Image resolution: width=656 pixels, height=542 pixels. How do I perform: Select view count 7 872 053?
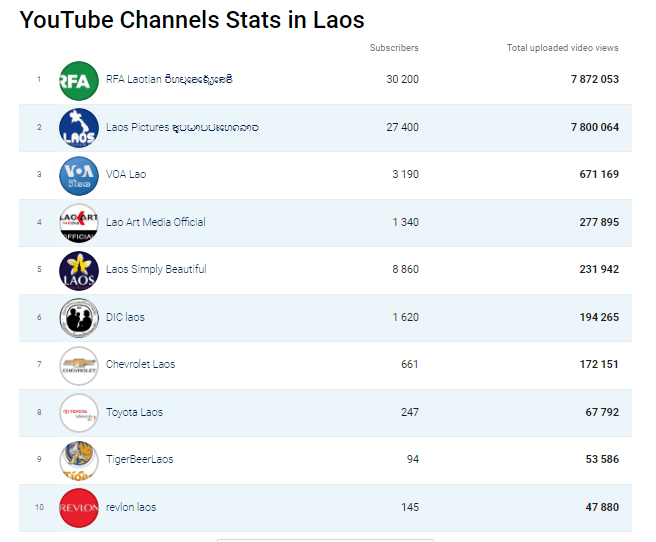tap(594, 79)
